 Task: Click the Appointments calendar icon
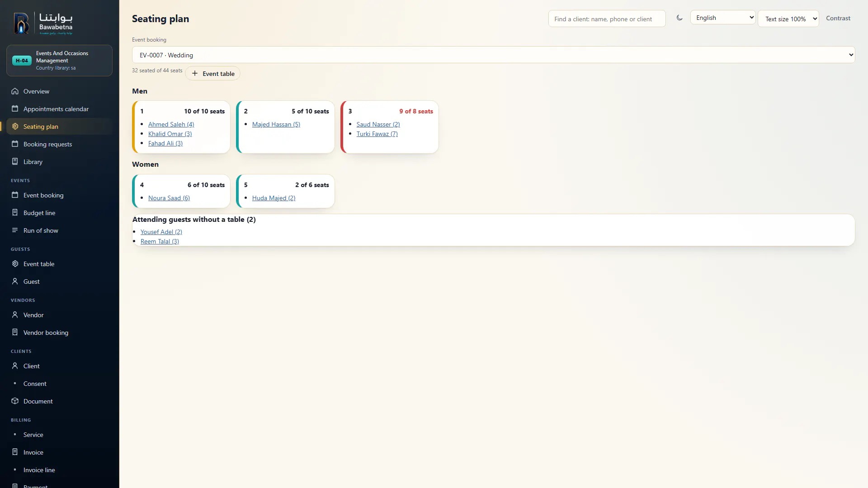click(15, 109)
